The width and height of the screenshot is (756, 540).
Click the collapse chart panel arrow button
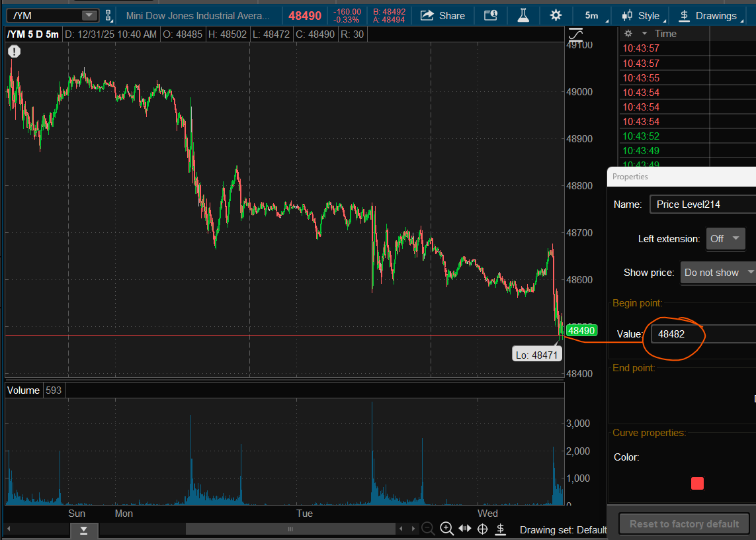point(84,531)
